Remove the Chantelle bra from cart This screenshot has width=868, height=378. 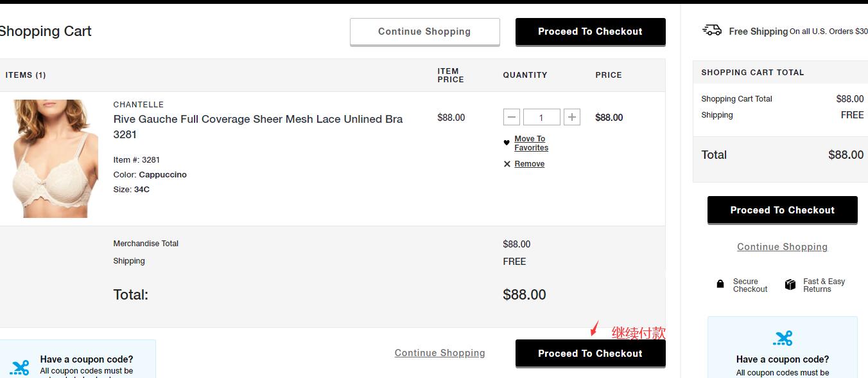(529, 164)
